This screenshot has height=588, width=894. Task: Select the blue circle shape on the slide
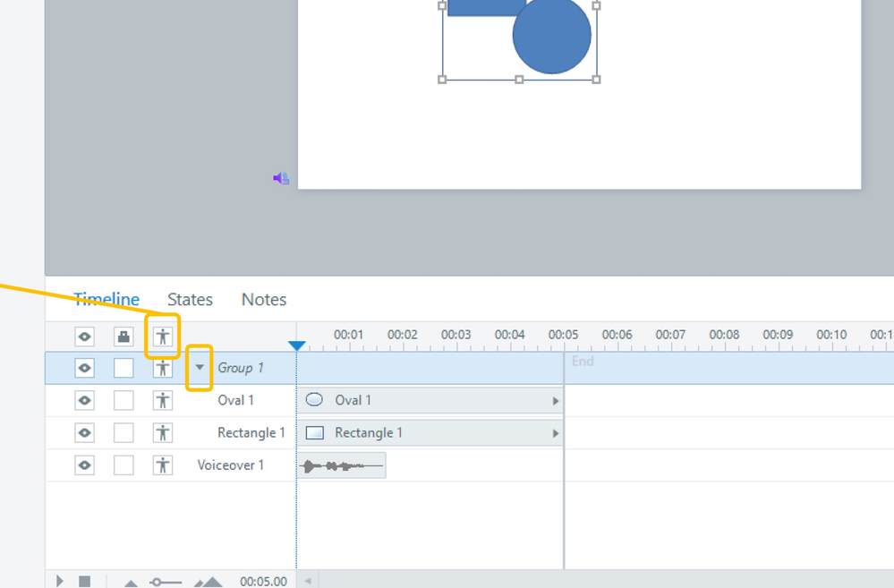[552, 36]
